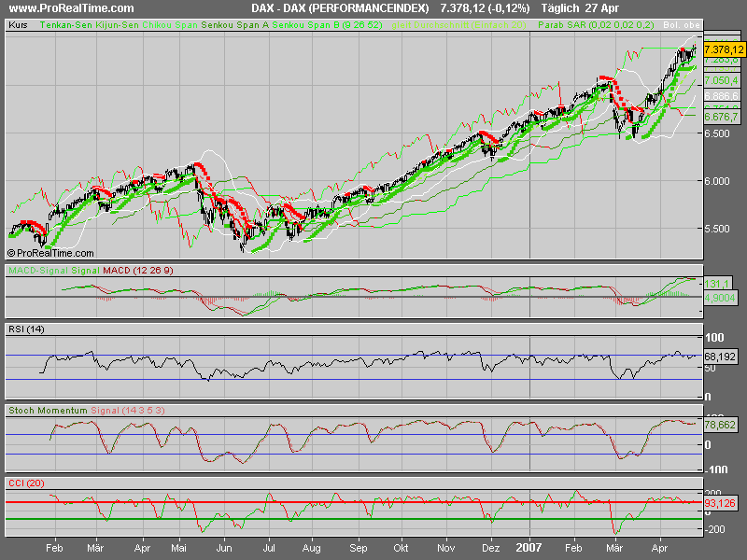Viewport: 747px width, 560px height.
Task: Click the 'Jun' month axis label
Action: coord(224,548)
